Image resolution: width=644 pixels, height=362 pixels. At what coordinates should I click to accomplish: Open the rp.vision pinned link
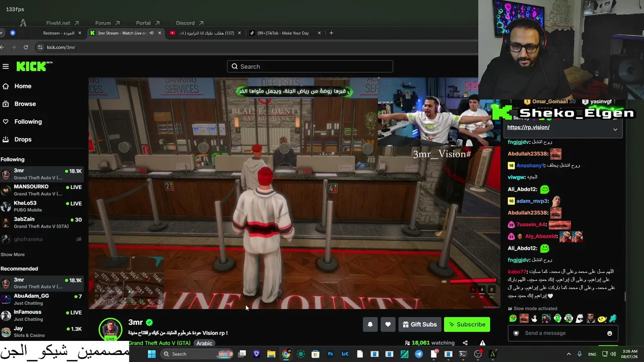coord(528,127)
